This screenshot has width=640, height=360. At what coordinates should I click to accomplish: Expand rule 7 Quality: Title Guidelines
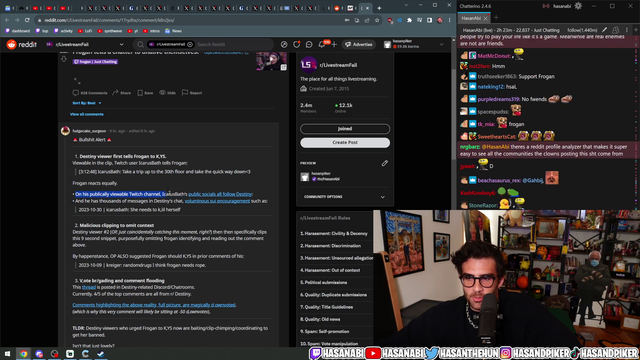coord(327,307)
